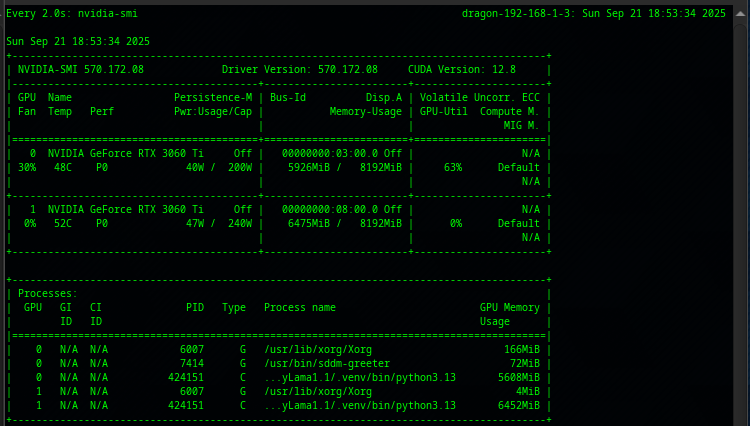Click the 'PID' column header
This screenshot has height=426, width=750.
coord(195,307)
